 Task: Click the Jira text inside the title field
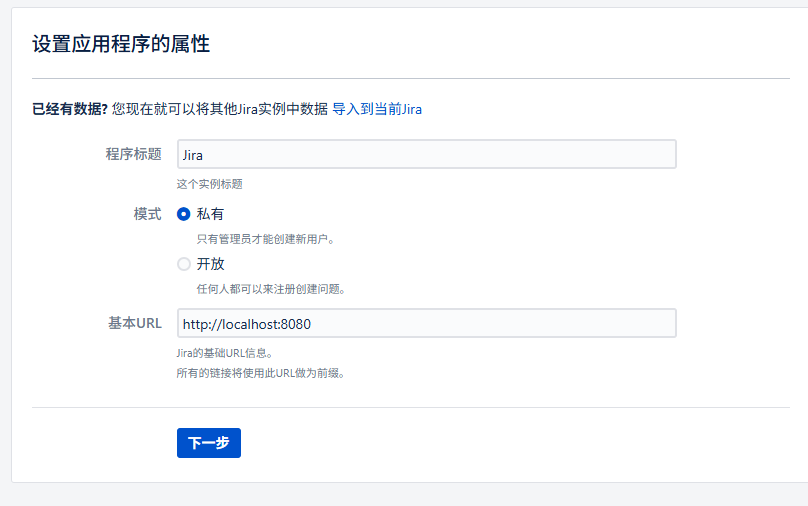pos(193,155)
